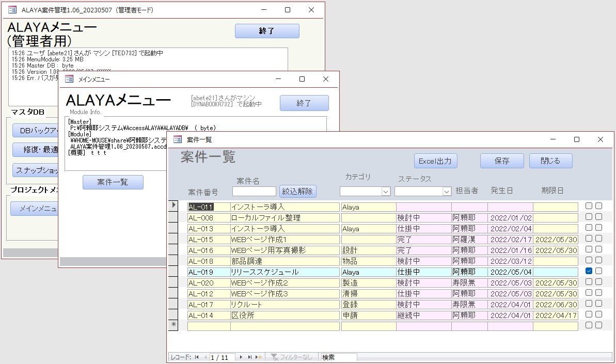Click form icon in ALAYA案件管理 title bar

pos(12,10)
